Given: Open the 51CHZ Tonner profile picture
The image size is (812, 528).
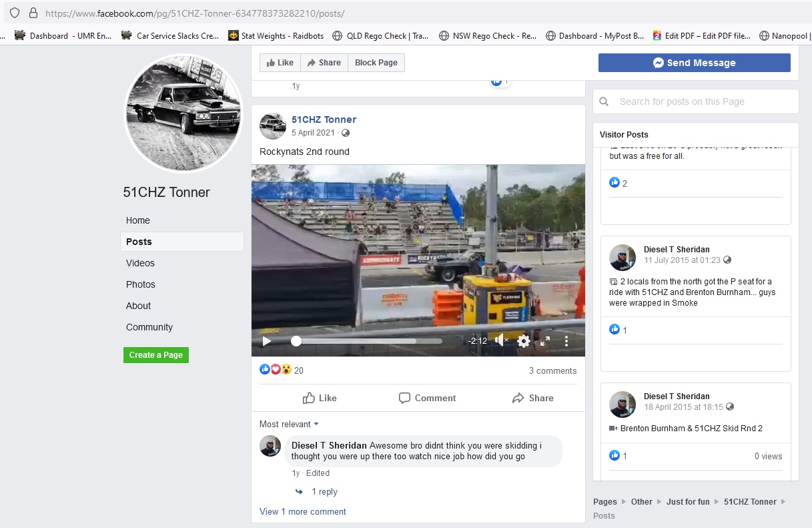Looking at the screenshot, I should [x=183, y=113].
